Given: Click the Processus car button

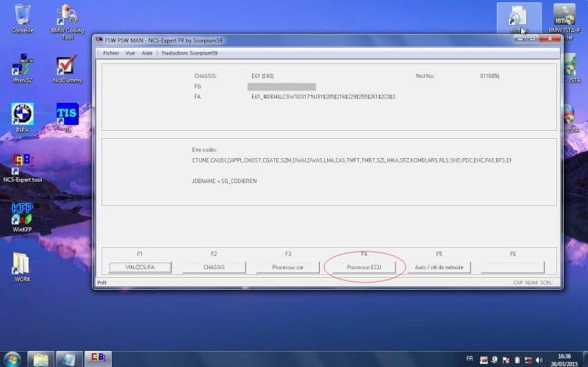Looking at the screenshot, I should click(x=287, y=267).
